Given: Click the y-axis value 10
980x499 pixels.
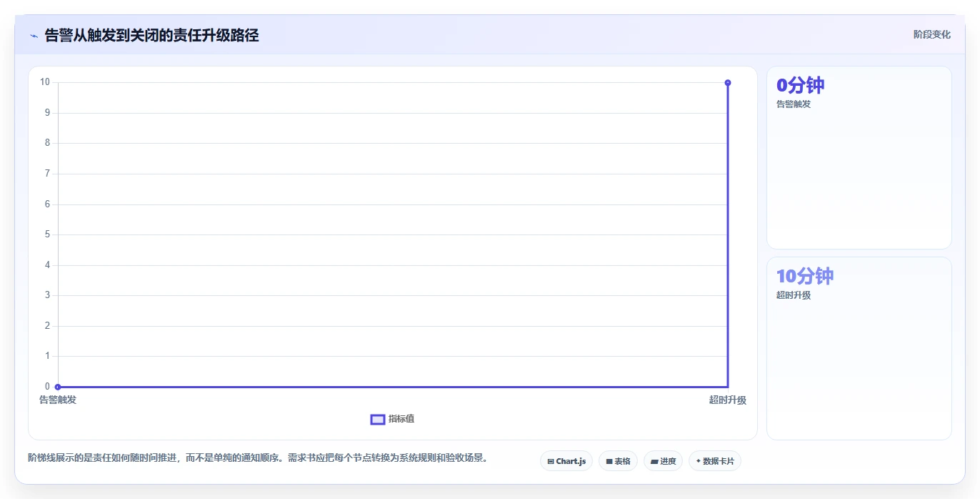Looking at the screenshot, I should click(45, 82).
